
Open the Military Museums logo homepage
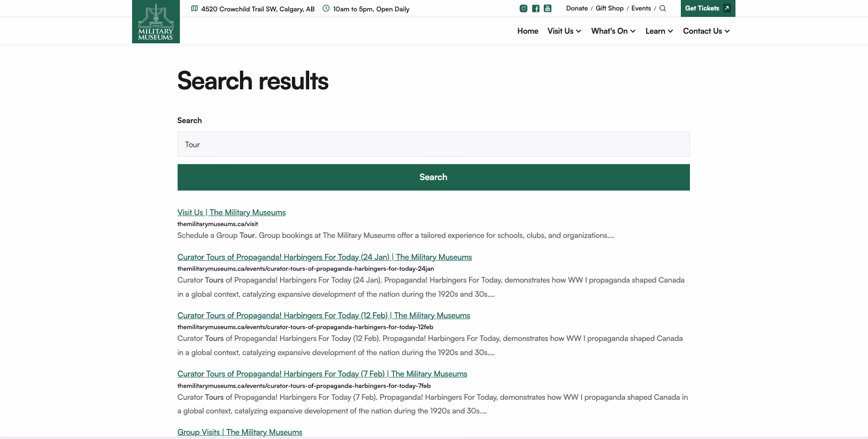(x=156, y=21)
